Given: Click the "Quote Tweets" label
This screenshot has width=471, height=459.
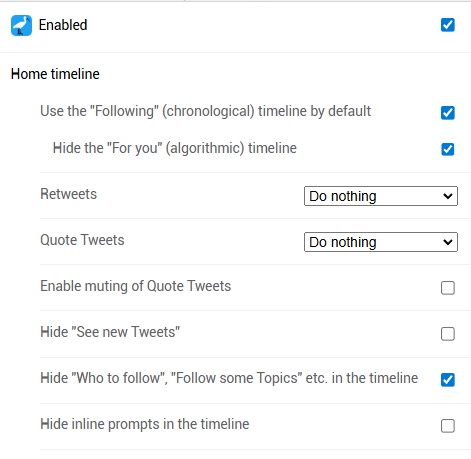Looking at the screenshot, I should coord(82,240).
